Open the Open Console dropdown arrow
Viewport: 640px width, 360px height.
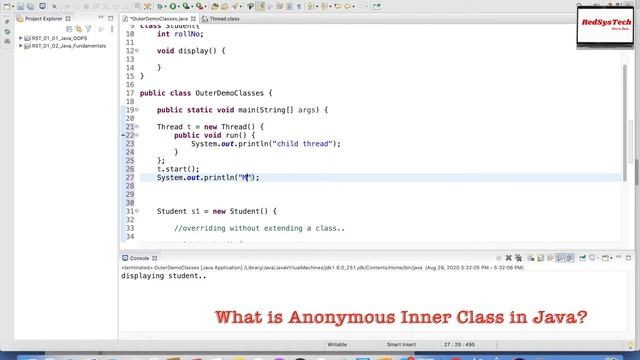click(x=611, y=258)
